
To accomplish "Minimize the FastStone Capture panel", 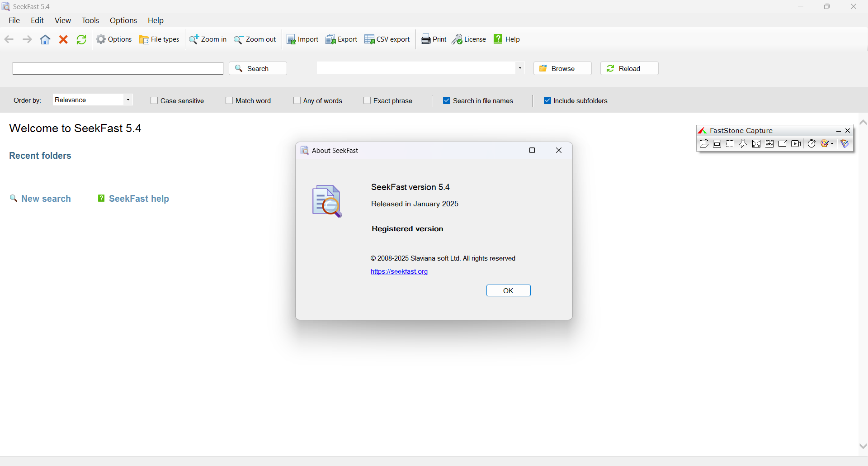I will [x=839, y=131].
